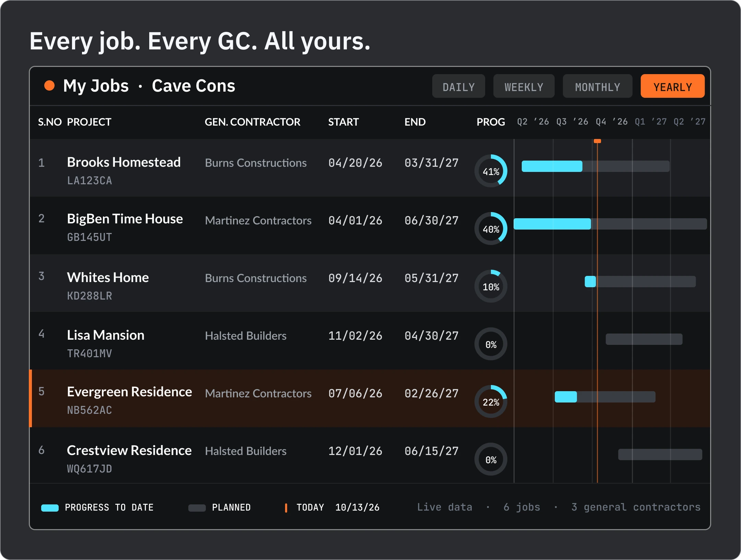Click the 41% progress ring for Brooks Homestead
741x560 pixels.
(491, 171)
